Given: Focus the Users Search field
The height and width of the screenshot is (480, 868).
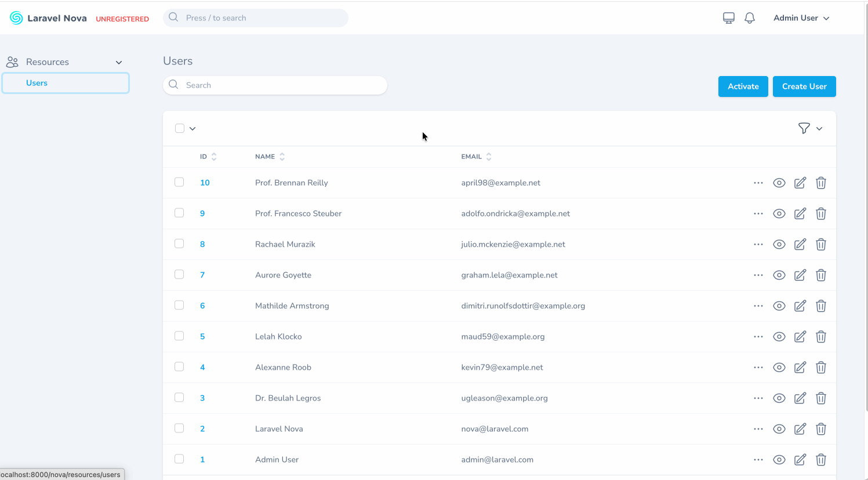Looking at the screenshot, I should [x=275, y=85].
